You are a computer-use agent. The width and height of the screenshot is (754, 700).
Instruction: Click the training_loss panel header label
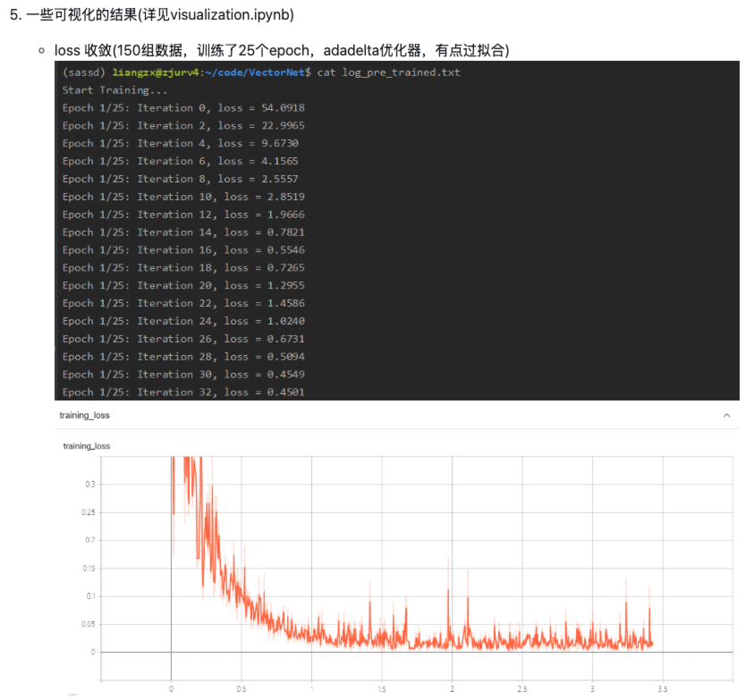point(84,416)
